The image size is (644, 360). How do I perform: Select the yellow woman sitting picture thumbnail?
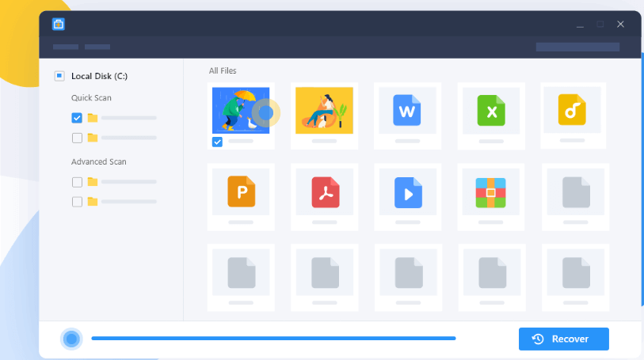point(324,110)
